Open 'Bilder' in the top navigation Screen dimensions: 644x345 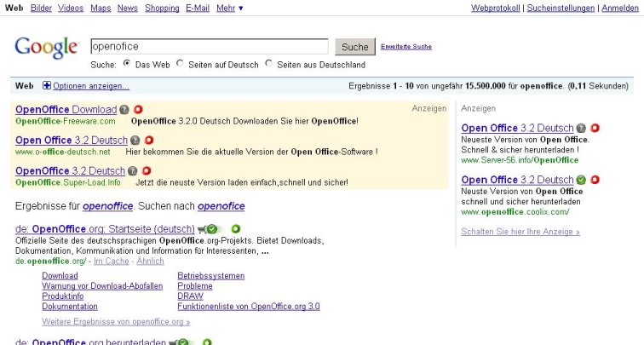41,8
